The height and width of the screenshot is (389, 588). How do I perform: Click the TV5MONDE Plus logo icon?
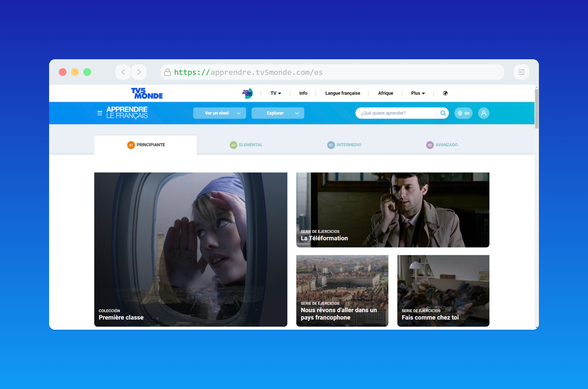pos(247,93)
